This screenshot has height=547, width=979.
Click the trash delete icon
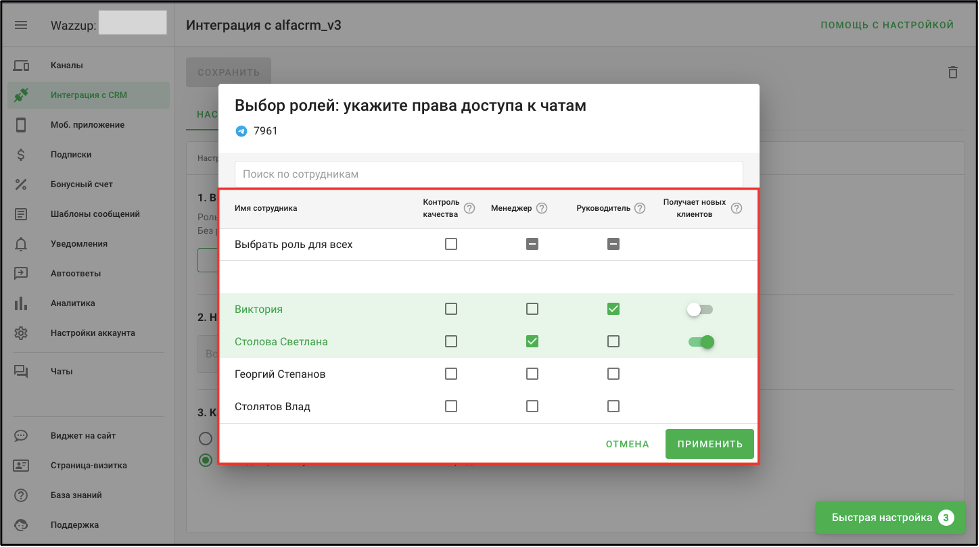[x=952, y=72]
